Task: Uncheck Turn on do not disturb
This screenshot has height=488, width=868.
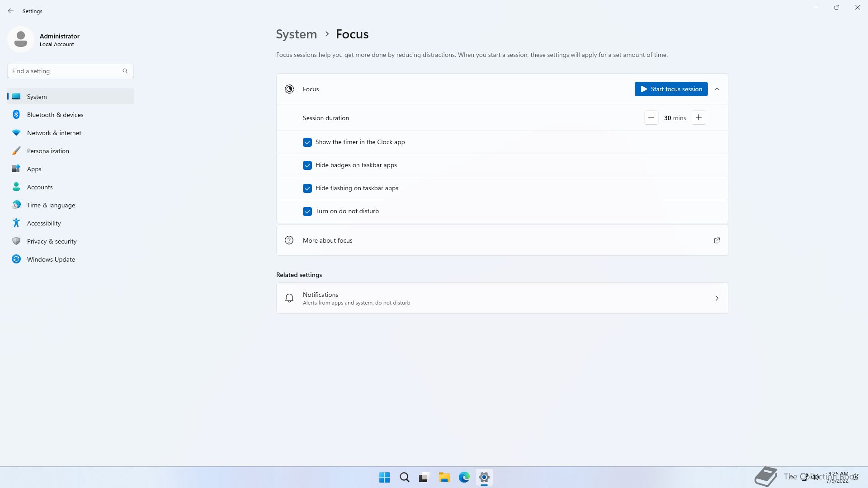Action: [x=307, y=211]
